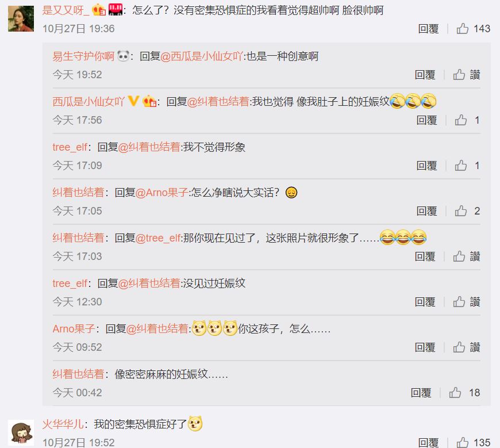Reply to the top comment posted 10月27日 19:36
The width and height of the screenshot is (500, 448).
point(428,29)
